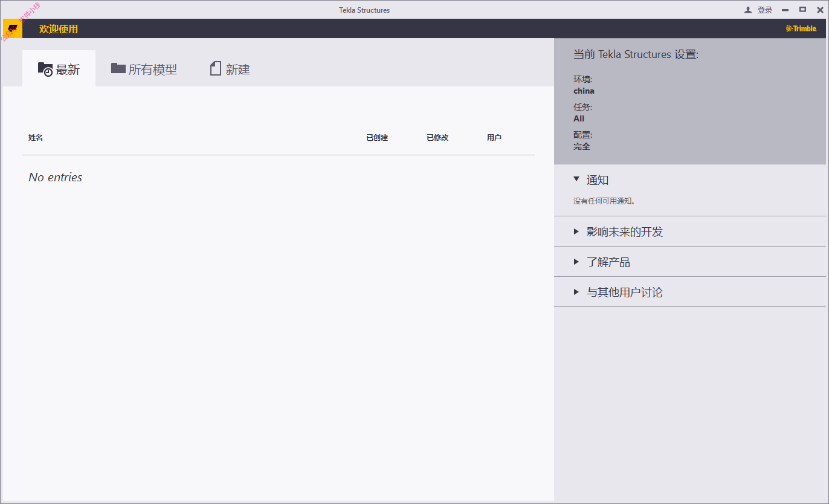Click the Tekla Structures logo icon
This screenshot has width=829, height=504.
[x=13, y=28]
